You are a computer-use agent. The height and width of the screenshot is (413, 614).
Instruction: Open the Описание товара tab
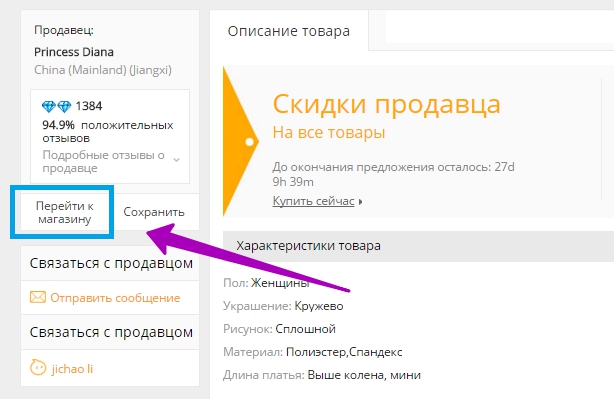tap(289, 31)
